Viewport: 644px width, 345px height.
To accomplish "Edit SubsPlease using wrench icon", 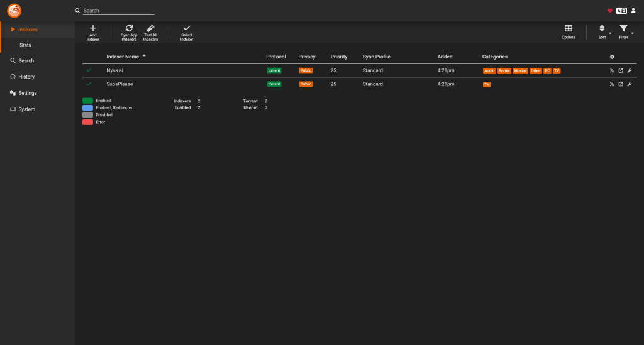I will [629, 84].
